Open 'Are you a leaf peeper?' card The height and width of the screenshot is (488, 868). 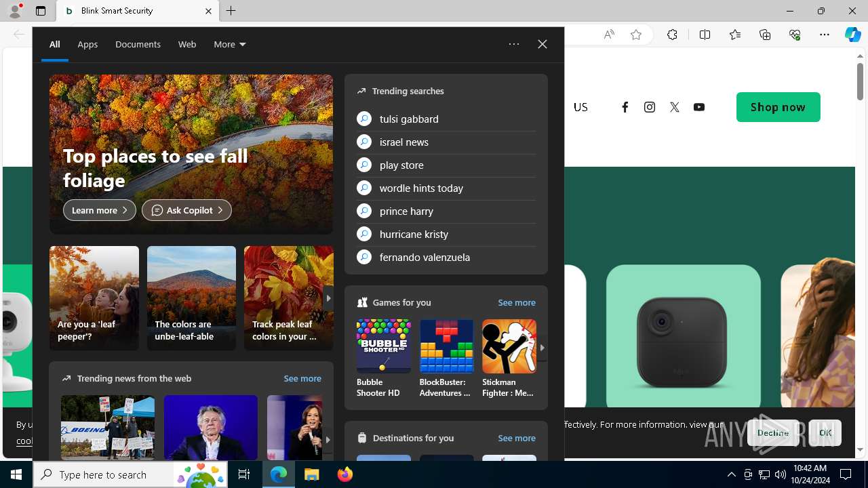tap(94, 298)
